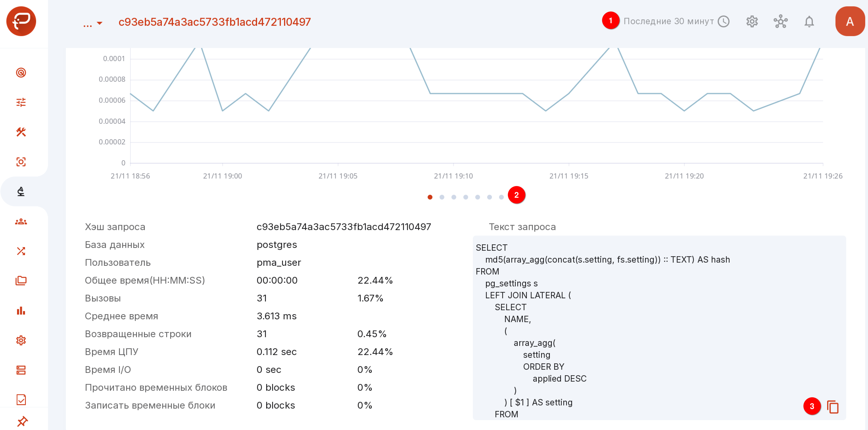This screenshot has width=868, height=430.
Task: Click the query hash title link
Action: tap(215, 22)
